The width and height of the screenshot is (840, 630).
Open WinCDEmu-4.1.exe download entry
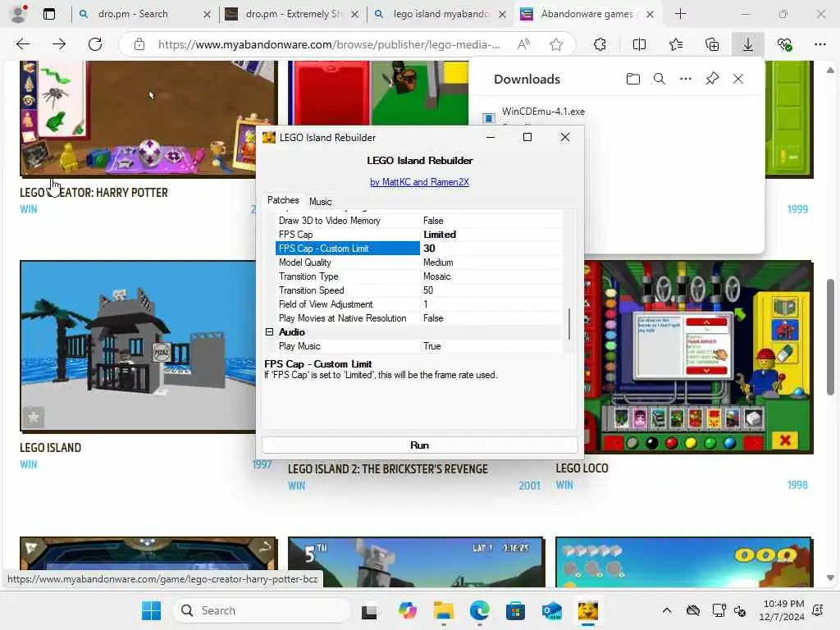point(543,112)
